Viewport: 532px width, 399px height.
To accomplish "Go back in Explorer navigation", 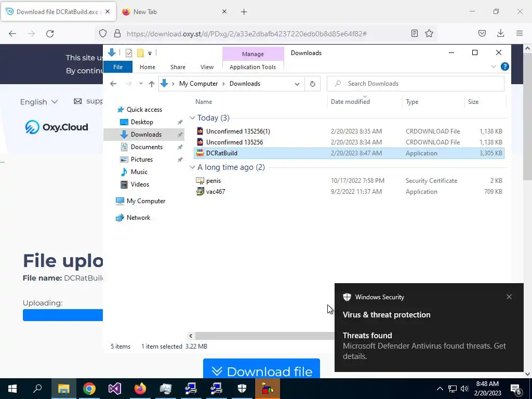I will (x=113, y=84).
